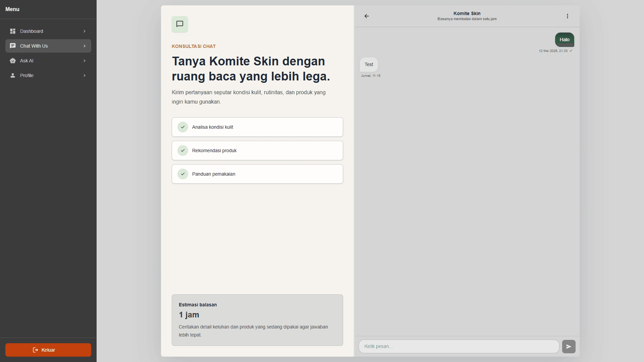644x362 pixels.
Task: Select the Analisa kondisi kulit card
Action: coord(257,127)
